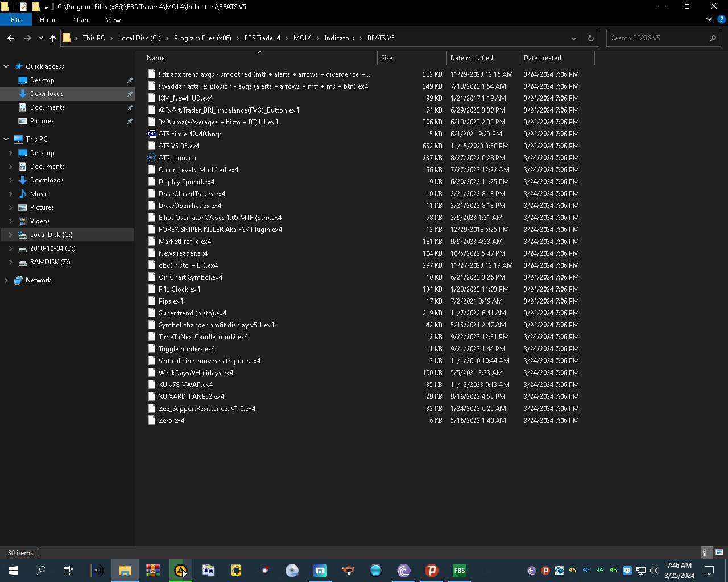Collapse the Quick access tree section

point(6,66)
